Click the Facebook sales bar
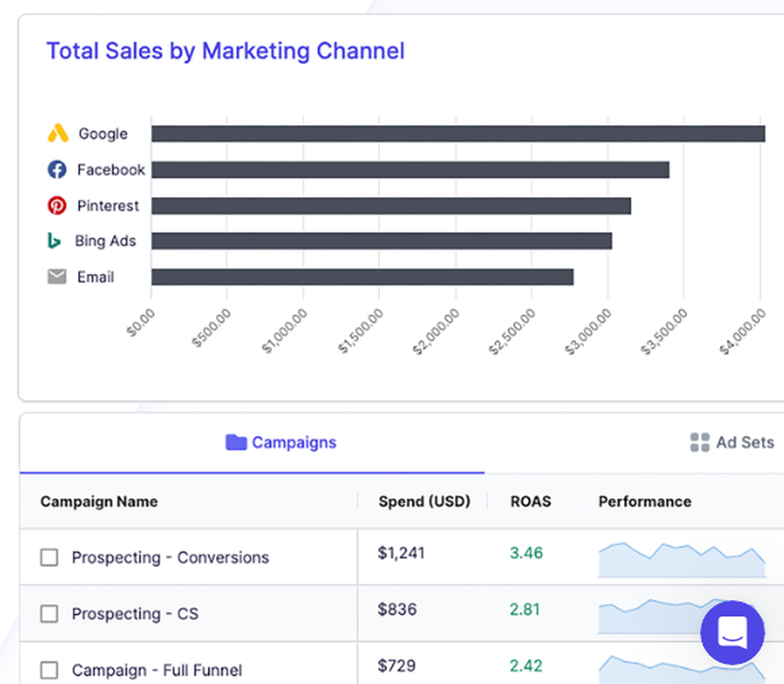 (411, 169)
